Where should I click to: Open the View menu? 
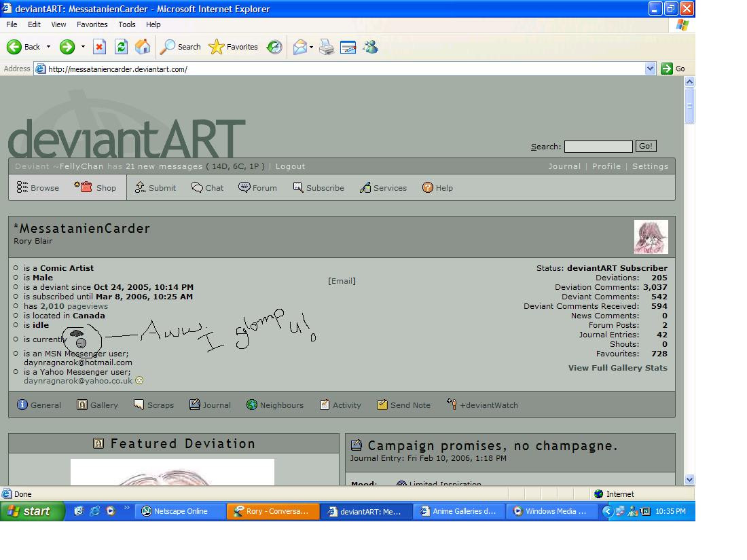58,24
